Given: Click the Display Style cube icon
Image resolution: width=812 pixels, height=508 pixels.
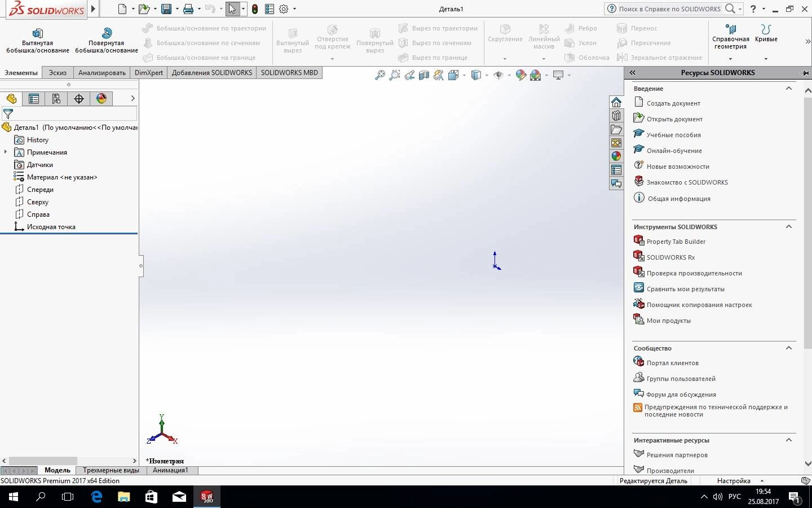Looking at the screenshot, I should [476, 75].
